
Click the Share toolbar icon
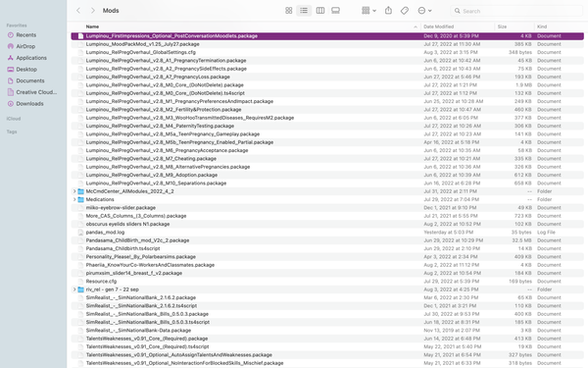tap(388, 11)
